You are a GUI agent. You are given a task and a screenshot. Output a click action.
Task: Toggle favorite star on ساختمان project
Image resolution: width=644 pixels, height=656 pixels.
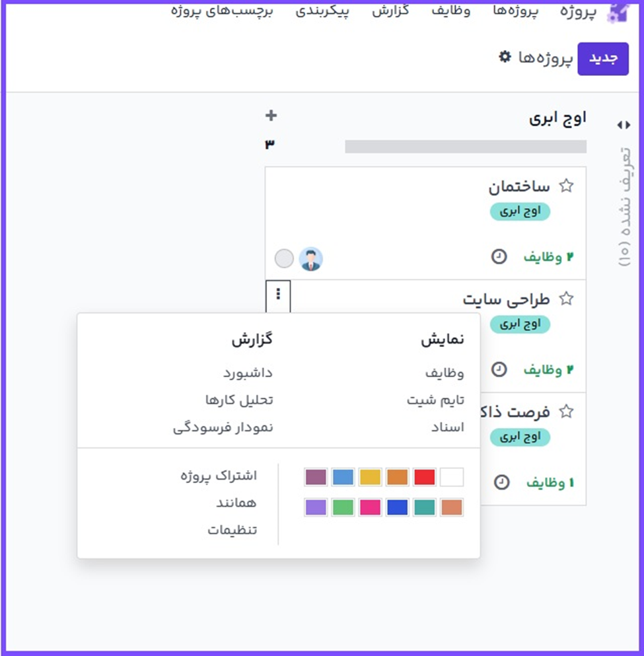(566, 186)
